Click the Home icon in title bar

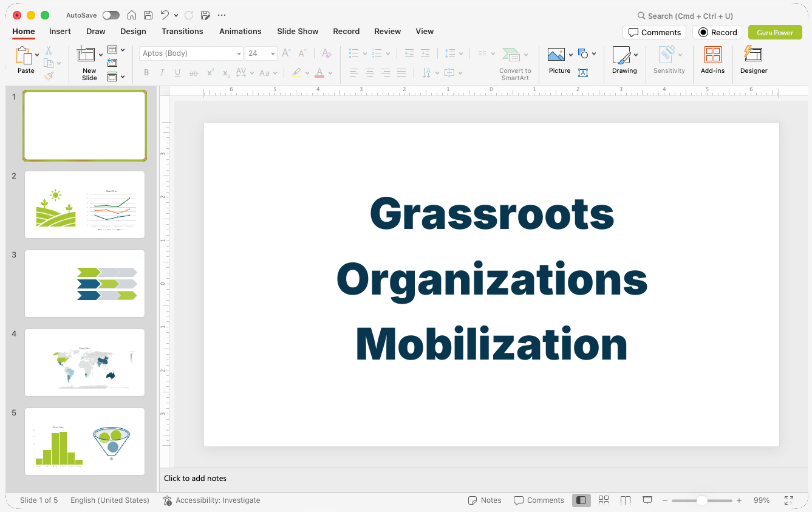tap(132, 15)
